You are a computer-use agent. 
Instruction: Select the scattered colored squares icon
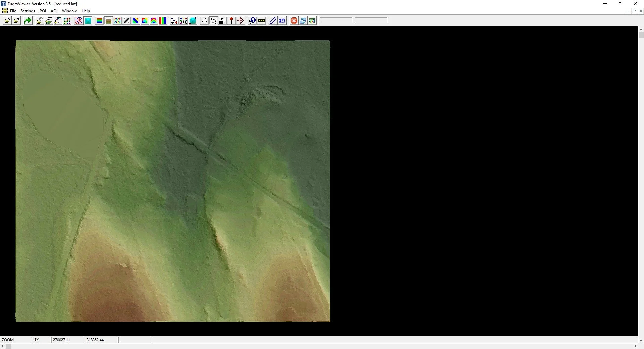117,21
